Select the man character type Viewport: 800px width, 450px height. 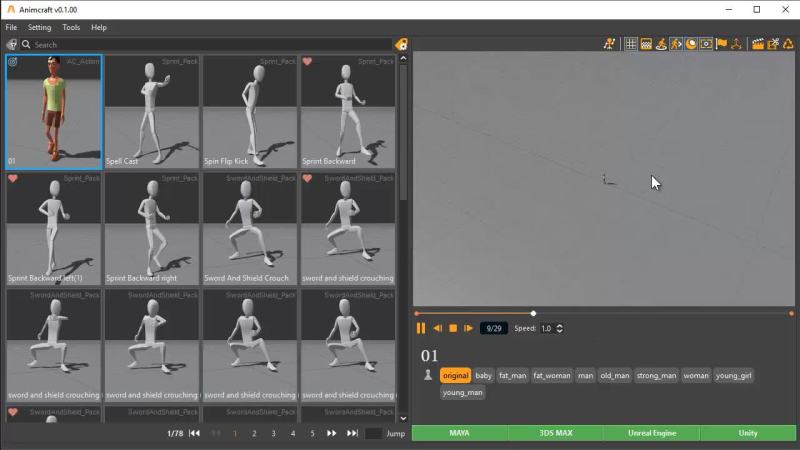[x=585, y=376]
